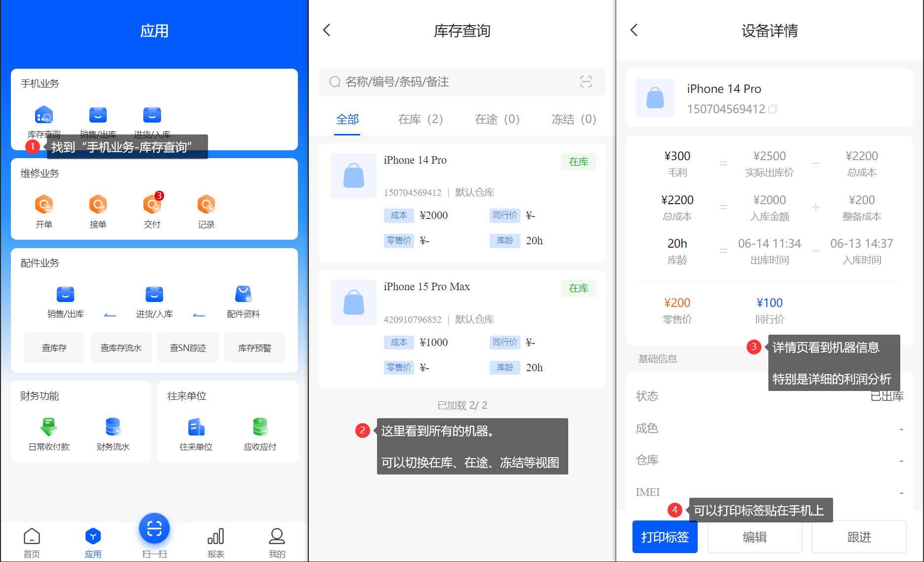The image size is (924, 562).
Task: Open 交付 icon with badge 3
Action: 152,204
